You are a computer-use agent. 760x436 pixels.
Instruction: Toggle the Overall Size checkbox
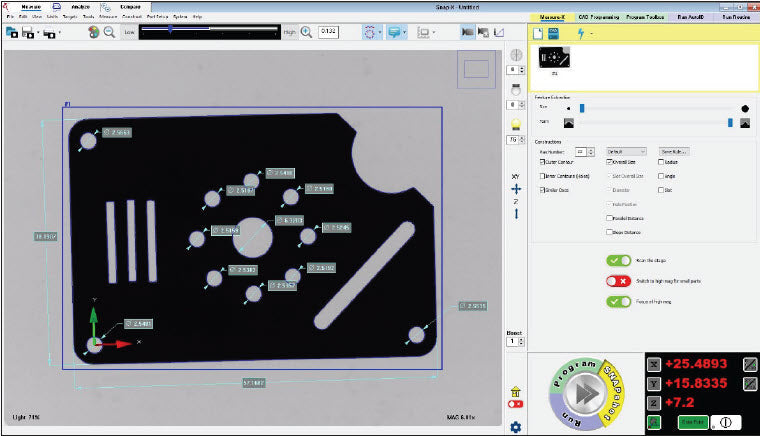609,162
